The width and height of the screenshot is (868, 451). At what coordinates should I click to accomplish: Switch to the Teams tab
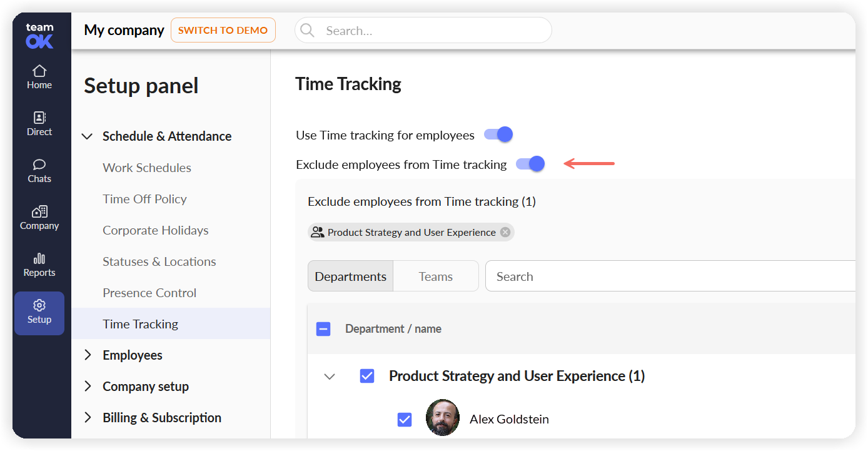(x=436, y=276)
